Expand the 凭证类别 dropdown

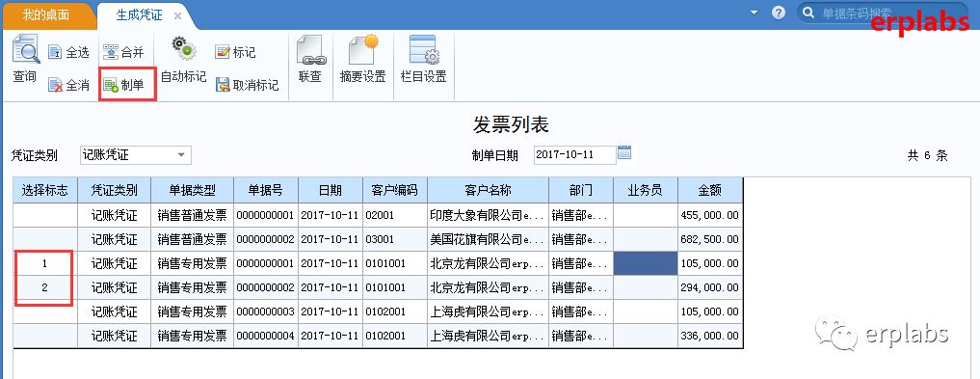coord(181,154)
